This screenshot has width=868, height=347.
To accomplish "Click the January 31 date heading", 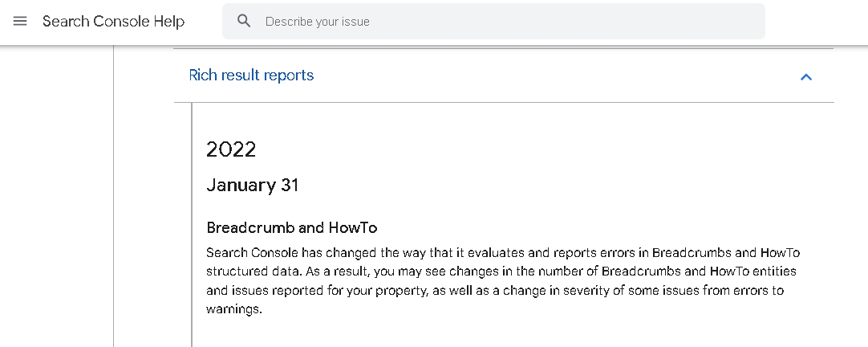I will pos(253,186).
